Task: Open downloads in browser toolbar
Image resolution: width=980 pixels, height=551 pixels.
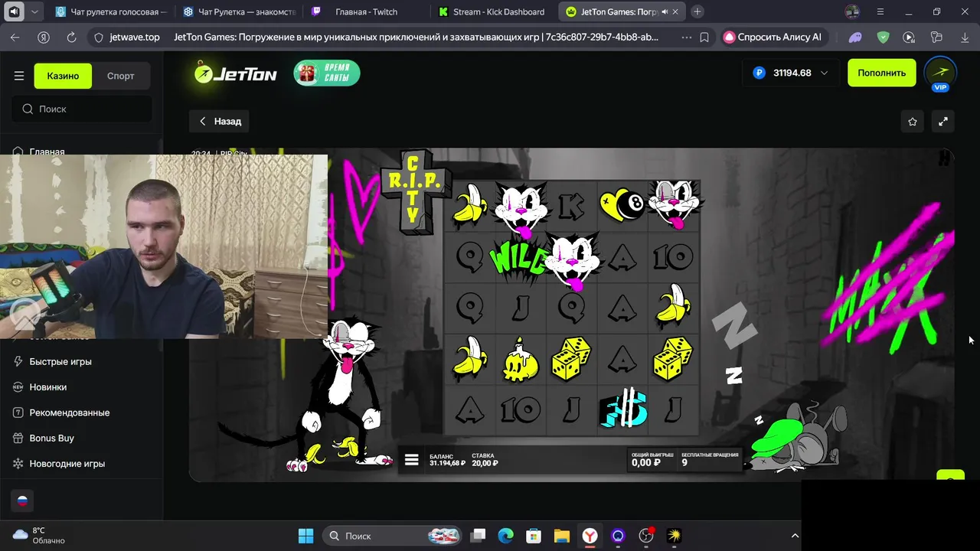Action: click(965, 37)
